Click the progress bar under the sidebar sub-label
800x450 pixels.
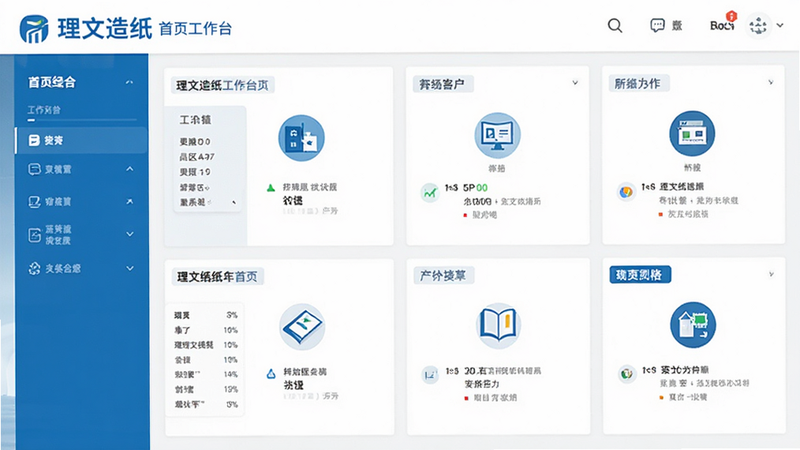[x=82, y=120]
